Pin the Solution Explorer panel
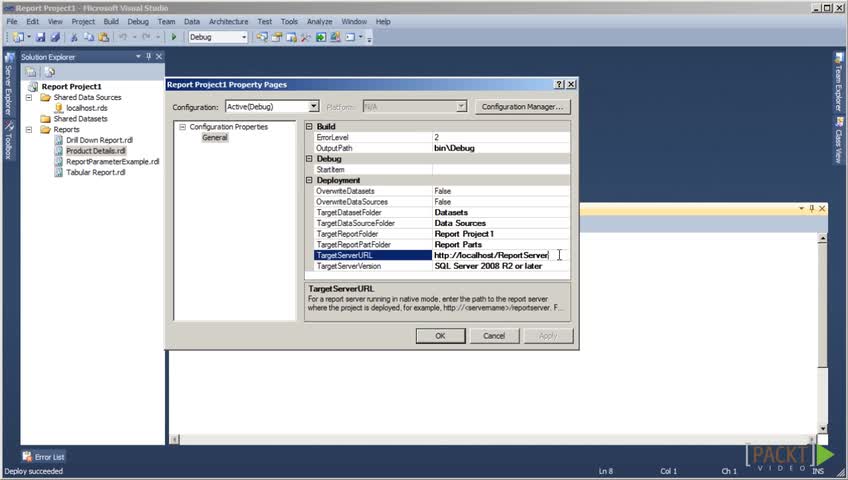 (149, 56)
